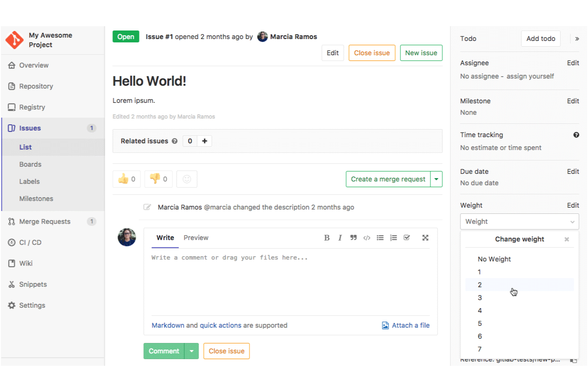Close the Change weight popup
Image resolution: width=588 pixels, height=392 pixels.
[567, 239]
